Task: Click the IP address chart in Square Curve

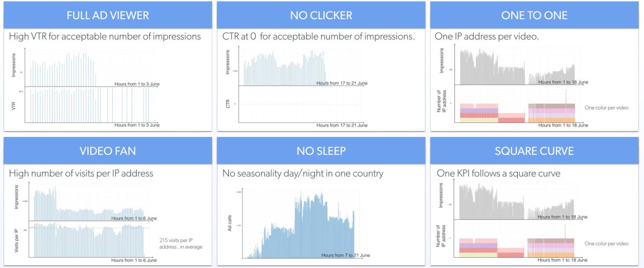Action: (516, 246)
